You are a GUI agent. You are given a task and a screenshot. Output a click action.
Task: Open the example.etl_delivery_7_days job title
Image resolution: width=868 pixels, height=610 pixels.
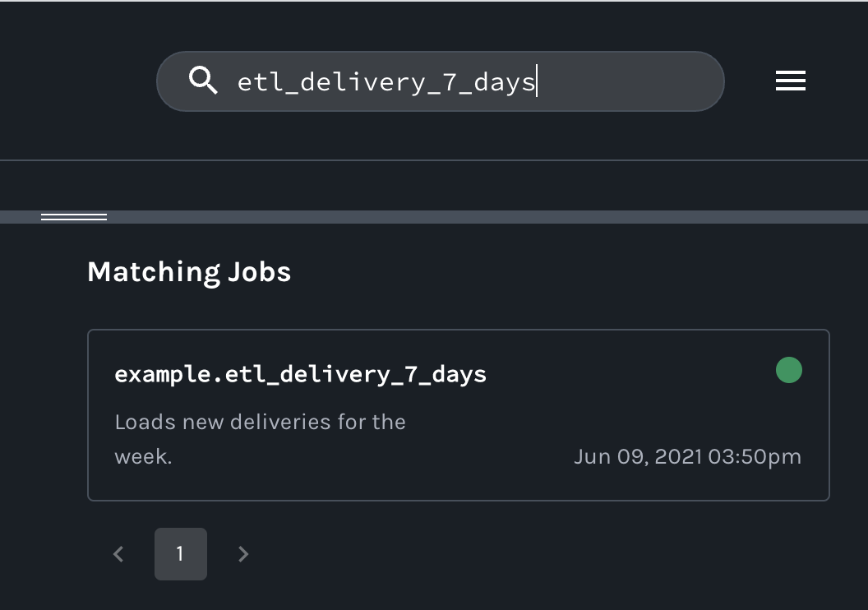301,374
